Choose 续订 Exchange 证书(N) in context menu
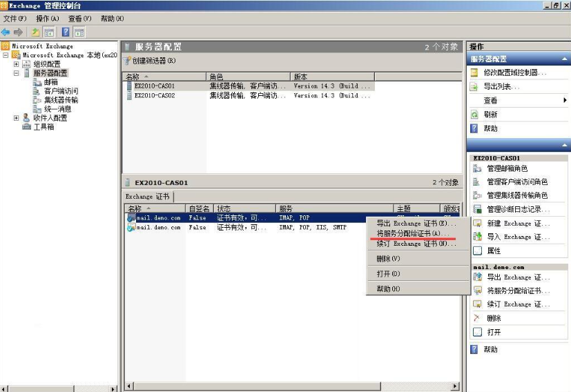 point(418,244)
